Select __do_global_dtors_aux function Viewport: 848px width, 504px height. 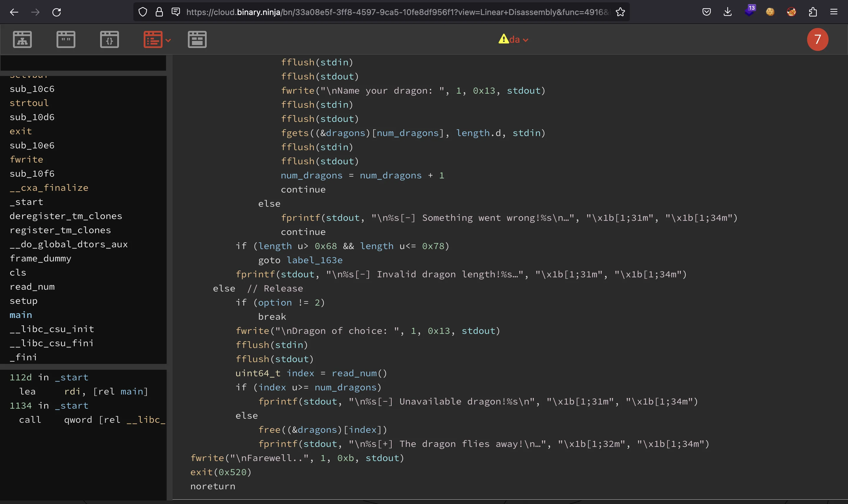[x=69, y=244]
